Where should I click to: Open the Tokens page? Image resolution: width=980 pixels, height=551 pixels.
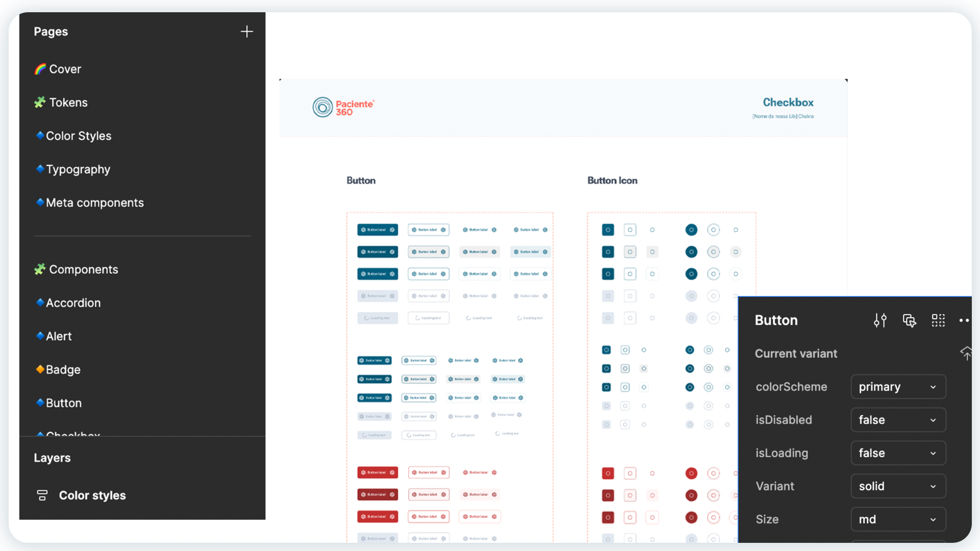[x=68, y=103]
